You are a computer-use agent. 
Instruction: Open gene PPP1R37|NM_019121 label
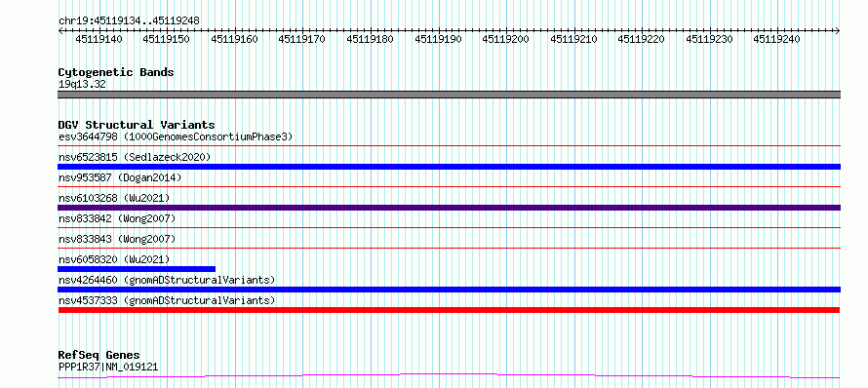[x=108, y=367]
